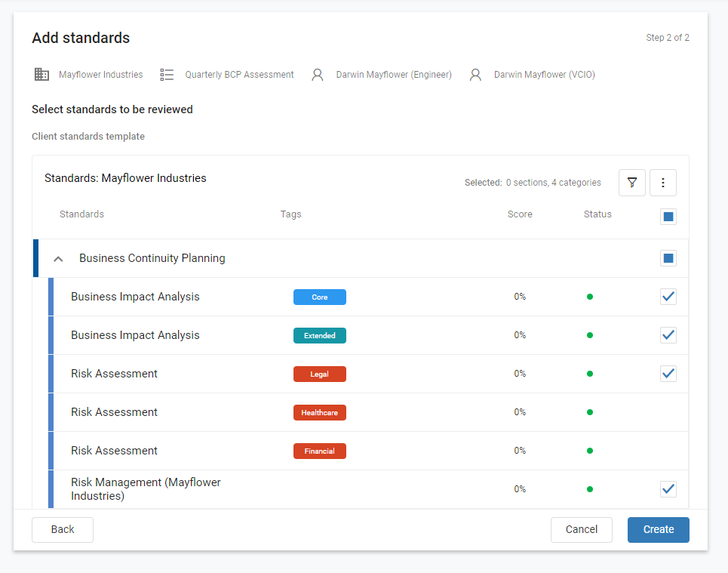This screenshot has width=728, height=573.
Task: Click the Cancel button
Action: point(582,530)
